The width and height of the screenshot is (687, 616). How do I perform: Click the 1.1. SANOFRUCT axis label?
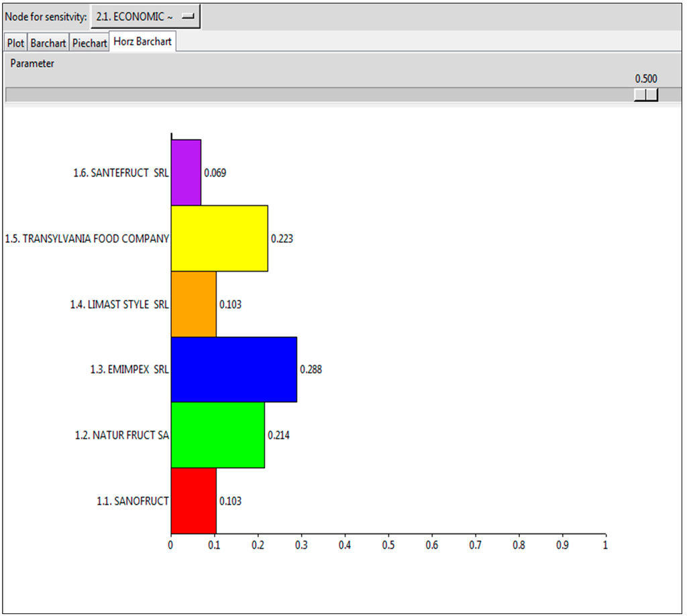point(133,501)
